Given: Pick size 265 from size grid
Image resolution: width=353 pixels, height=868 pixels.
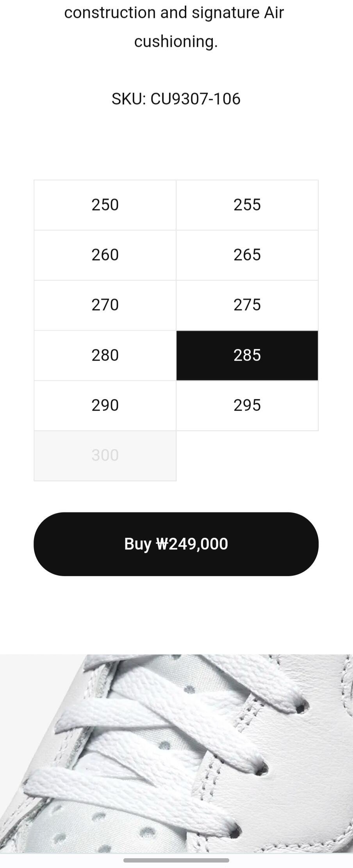Looking at the screenshot, I should coord(247,255).
